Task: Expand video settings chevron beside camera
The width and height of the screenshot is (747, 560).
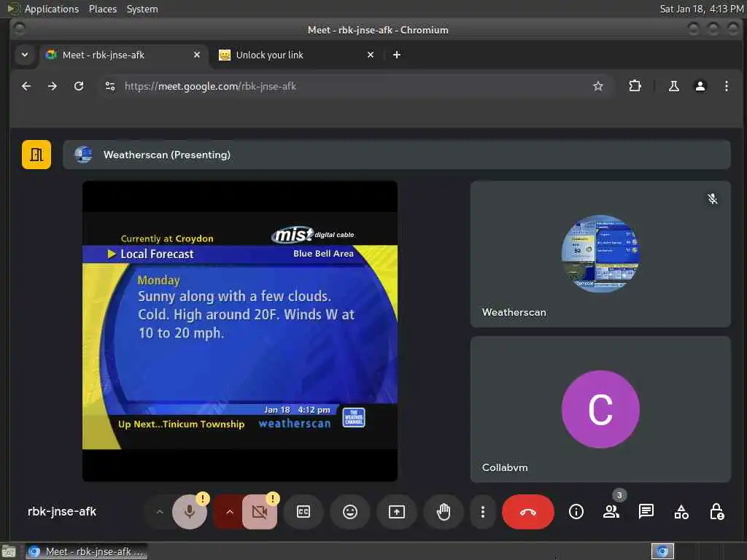Action: coord(229,512)
